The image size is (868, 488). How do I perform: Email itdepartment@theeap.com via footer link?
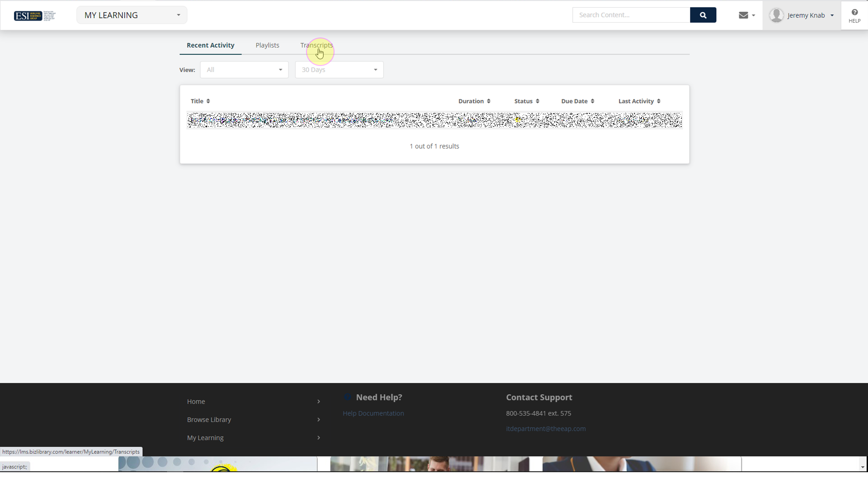pos(546,428)
